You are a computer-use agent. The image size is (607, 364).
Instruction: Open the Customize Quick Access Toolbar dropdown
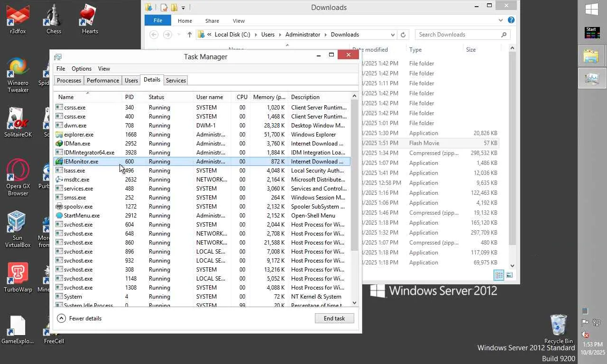[x=183, y=8]
